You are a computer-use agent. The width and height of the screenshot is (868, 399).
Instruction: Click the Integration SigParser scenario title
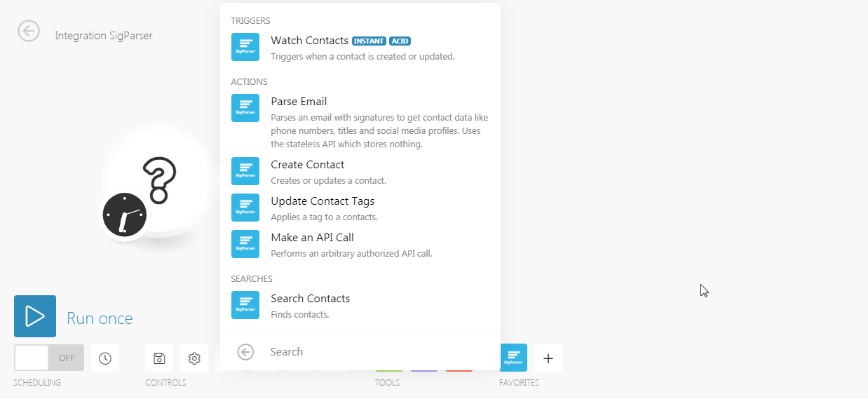click(104, 36)
